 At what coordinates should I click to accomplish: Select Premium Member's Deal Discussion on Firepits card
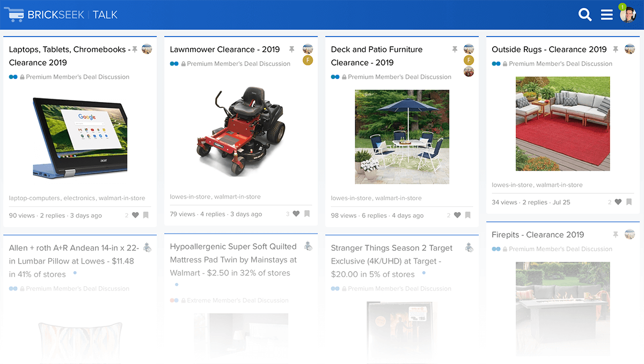pyautogui.click(x=560, y=249)
